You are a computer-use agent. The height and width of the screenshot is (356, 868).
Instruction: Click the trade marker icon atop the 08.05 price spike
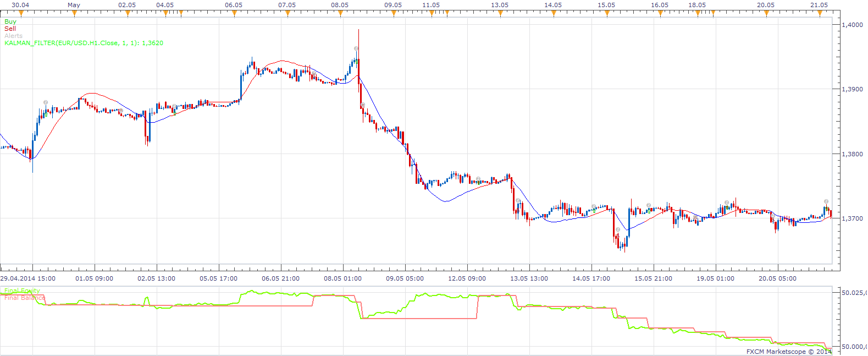pyautogui.click(x=356, y=48)
